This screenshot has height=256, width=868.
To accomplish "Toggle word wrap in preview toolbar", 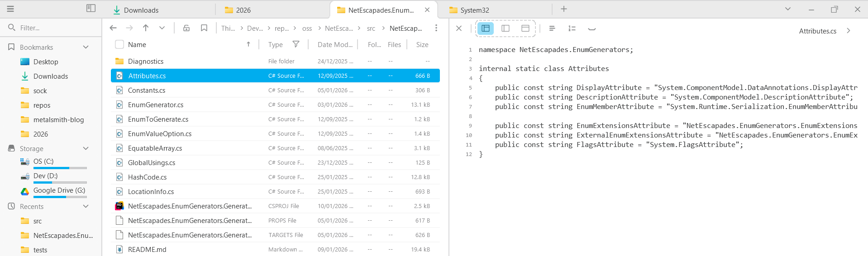I will [x=552, y=28].
